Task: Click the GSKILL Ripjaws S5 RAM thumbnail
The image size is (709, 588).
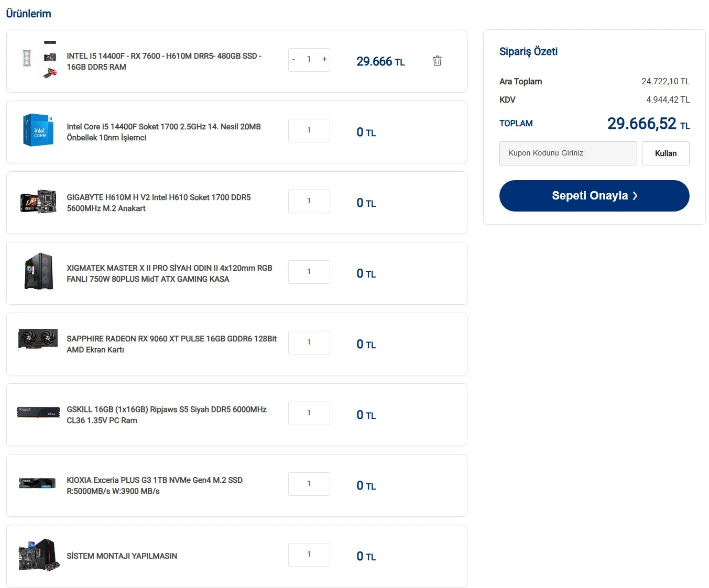Action: [38, 412]
